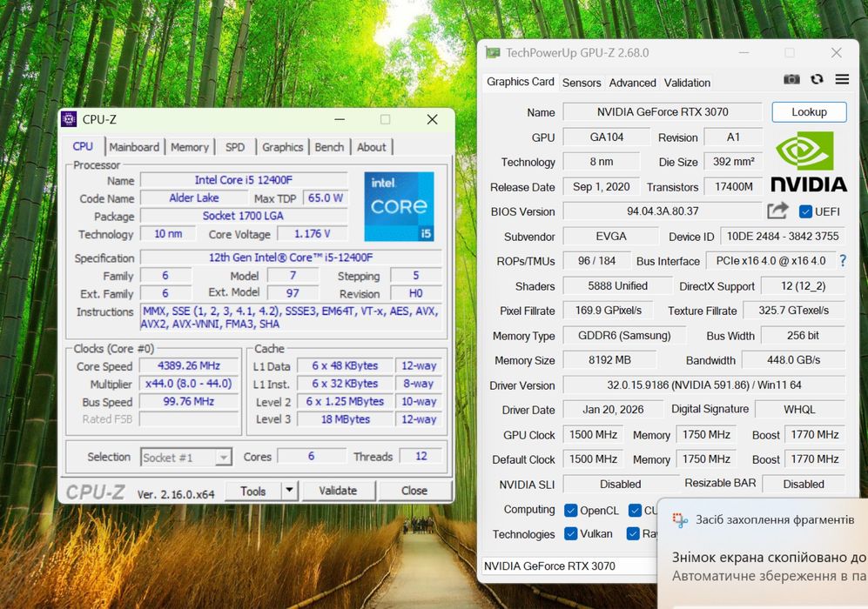Select the Graphics Card tab in GPU-Z
The height and width of the screenshot is (609, 868).
521,82
